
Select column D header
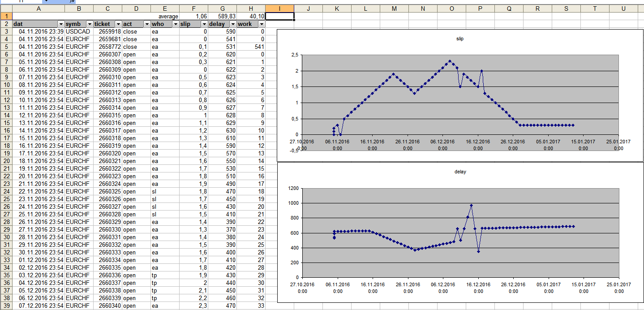pos(136,9)
